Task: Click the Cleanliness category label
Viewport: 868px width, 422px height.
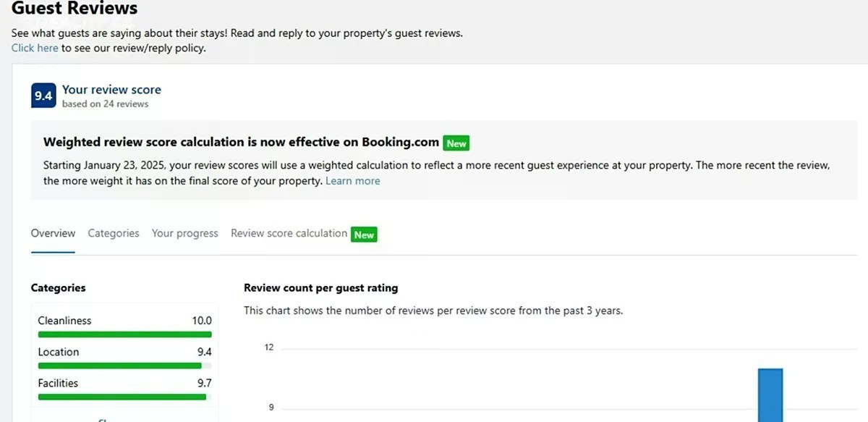Action: pyautogui.click(x=64, y=321)
